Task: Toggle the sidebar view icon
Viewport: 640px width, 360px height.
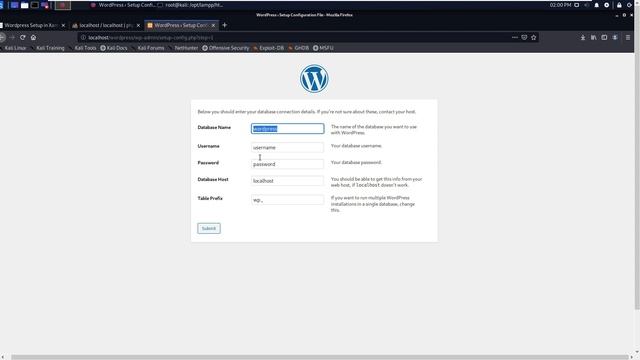Action: [x=604, y=37]
